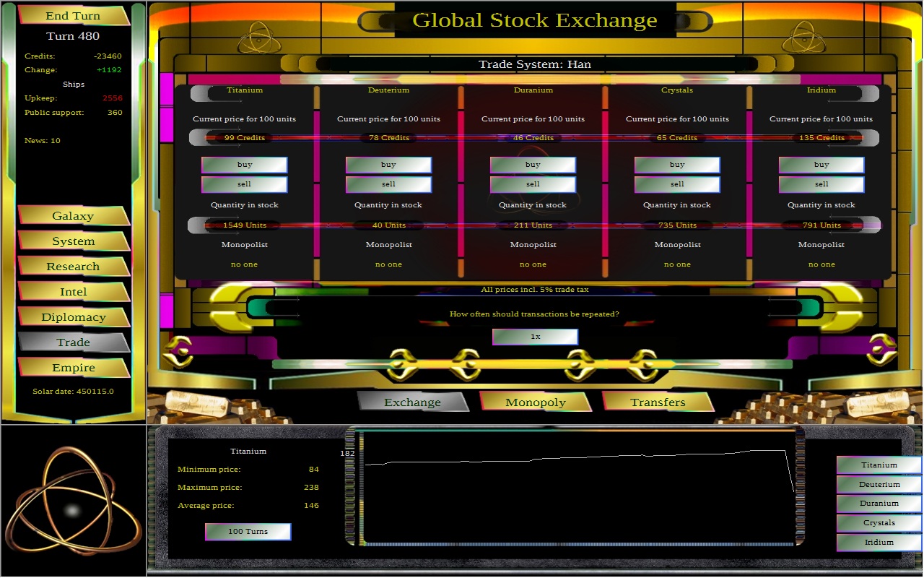Click the Titanium price history graph
The width and height of the screenshot is (924, 578).
click(577, 488)
